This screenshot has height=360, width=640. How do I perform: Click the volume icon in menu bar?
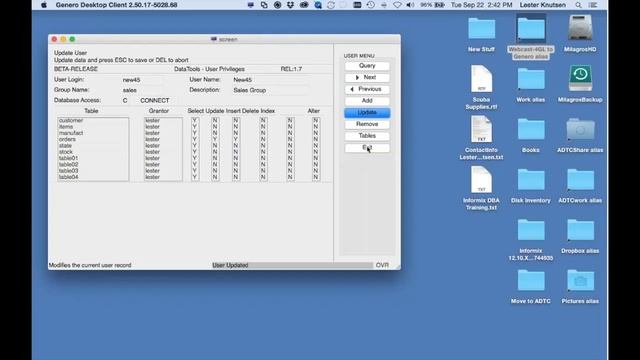[410, 5]
